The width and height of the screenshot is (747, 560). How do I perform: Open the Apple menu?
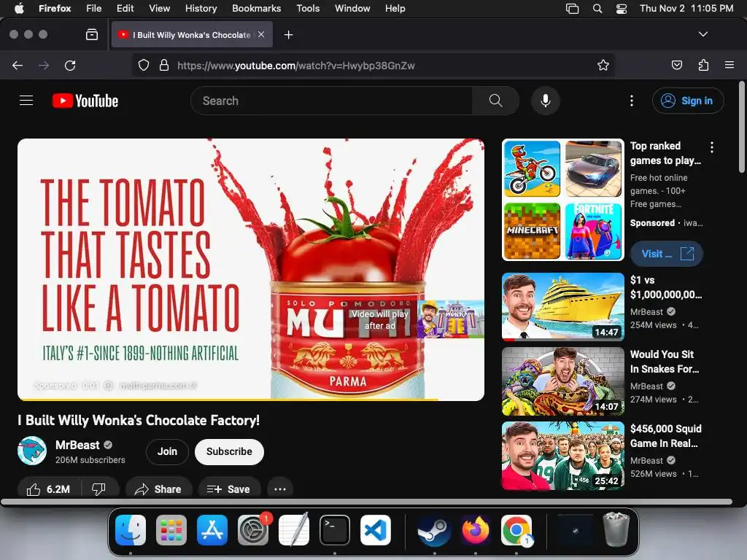[19, 8]
